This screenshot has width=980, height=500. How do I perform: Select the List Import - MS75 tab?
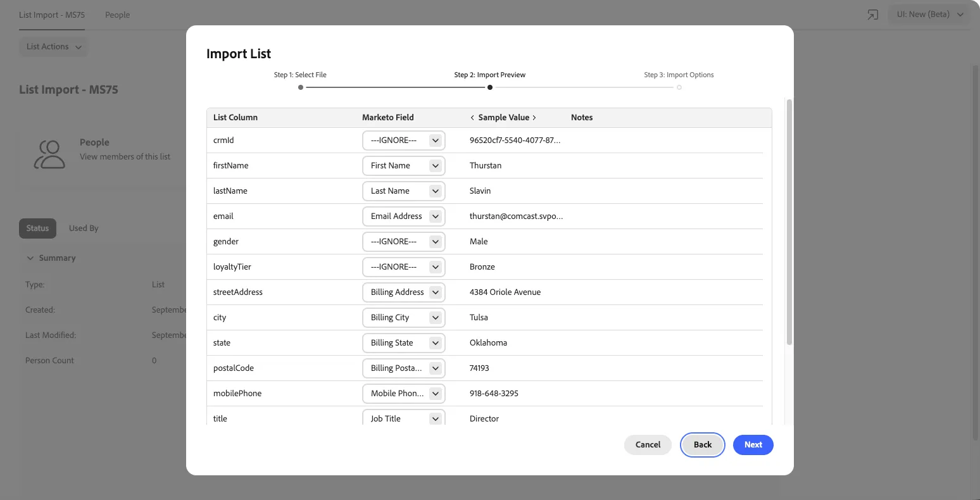pos(52,15)
